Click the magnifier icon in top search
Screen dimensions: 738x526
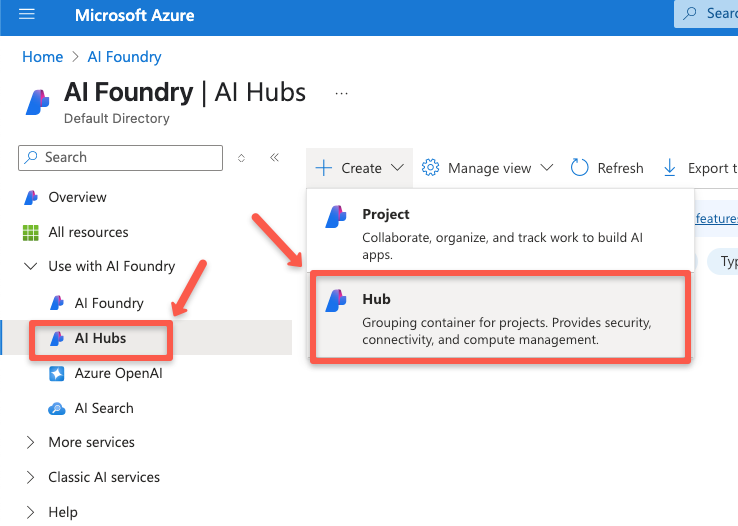click(x=690, y=13)
